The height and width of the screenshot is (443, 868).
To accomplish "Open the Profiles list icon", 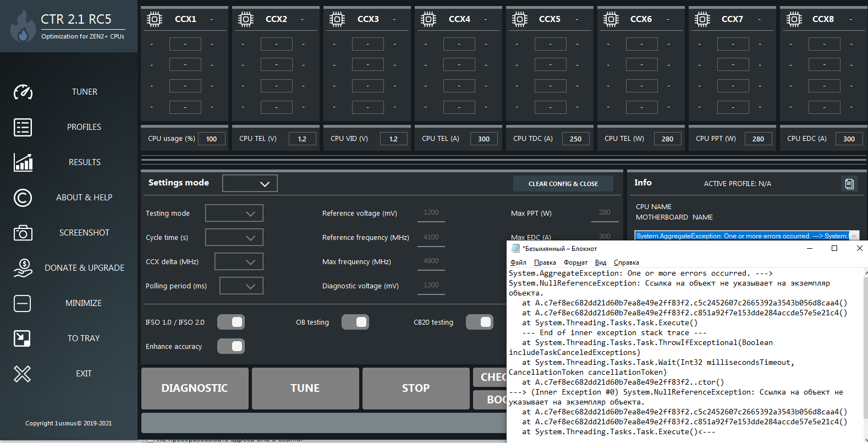I will (x=23, y=127).
